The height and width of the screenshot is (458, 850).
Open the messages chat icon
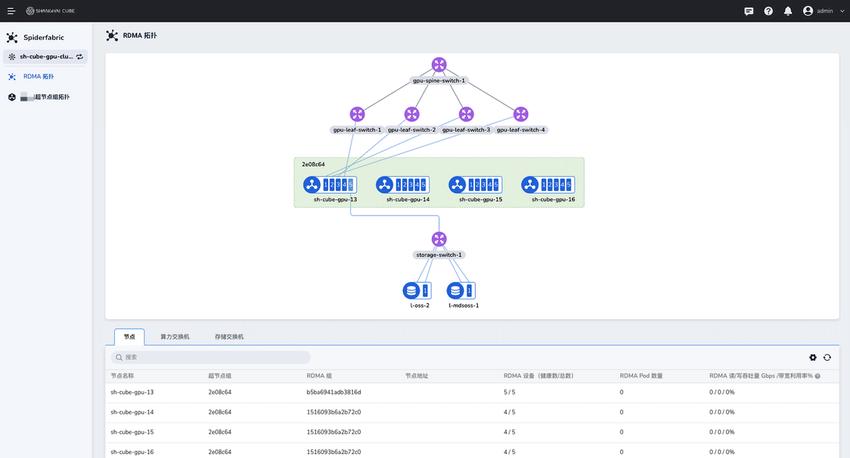click(749, 11)
